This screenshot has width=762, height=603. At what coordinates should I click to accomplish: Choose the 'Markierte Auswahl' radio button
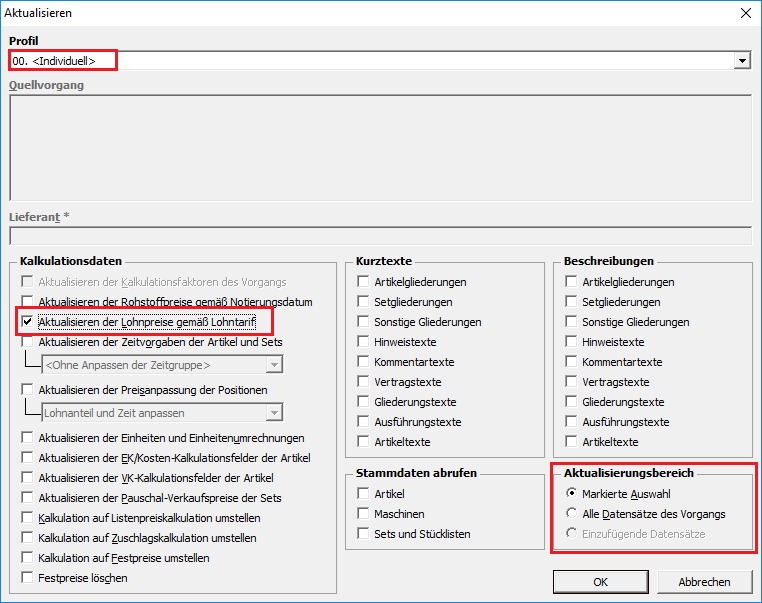point(571,494)
